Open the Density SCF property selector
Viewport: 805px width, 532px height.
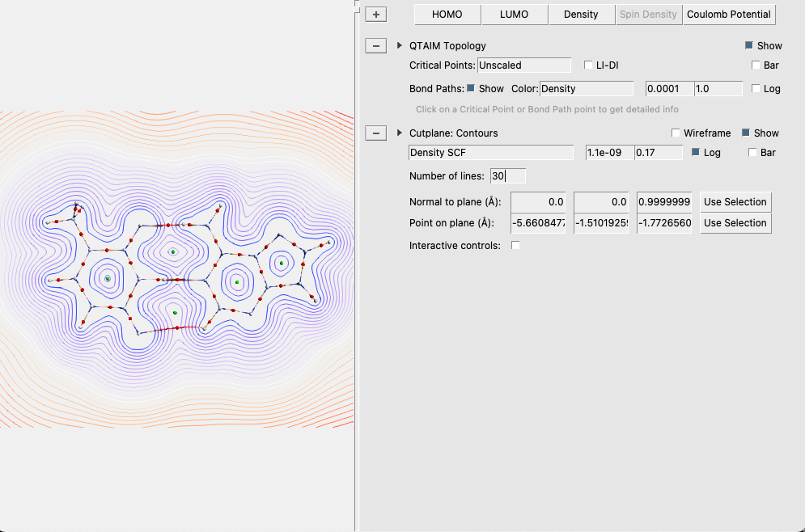[x=491, y=152]
